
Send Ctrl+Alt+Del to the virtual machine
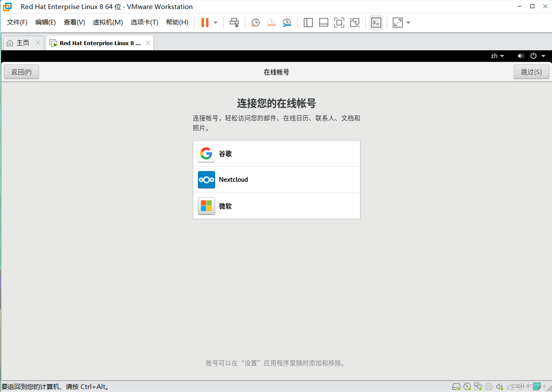tap(234, 22)
